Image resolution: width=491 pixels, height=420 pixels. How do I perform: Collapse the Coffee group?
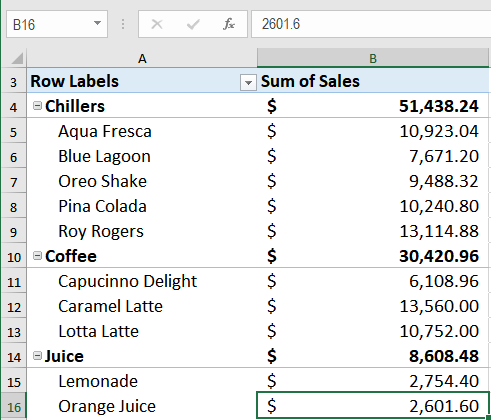click(37, 256)
